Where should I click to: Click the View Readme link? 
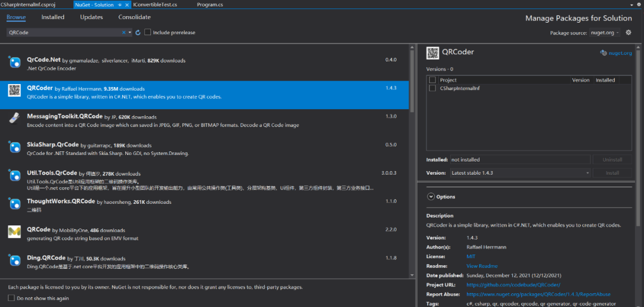[482, 266]
